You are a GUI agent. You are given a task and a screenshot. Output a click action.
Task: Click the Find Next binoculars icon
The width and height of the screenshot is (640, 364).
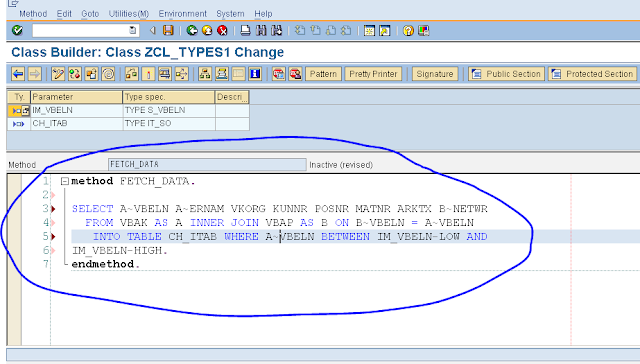(x=277, y=30)
